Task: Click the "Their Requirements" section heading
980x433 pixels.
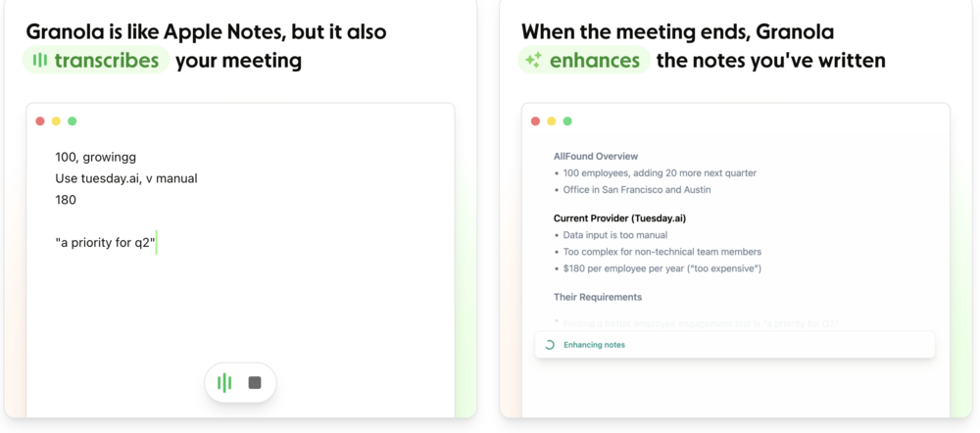Action: pos(598,297)
